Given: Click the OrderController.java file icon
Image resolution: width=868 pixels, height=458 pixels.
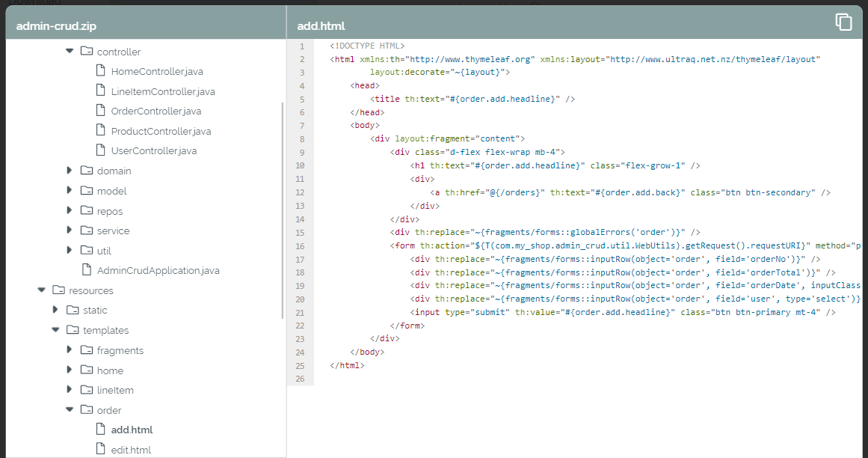Looking at the screenshot, I should point(100,110).
